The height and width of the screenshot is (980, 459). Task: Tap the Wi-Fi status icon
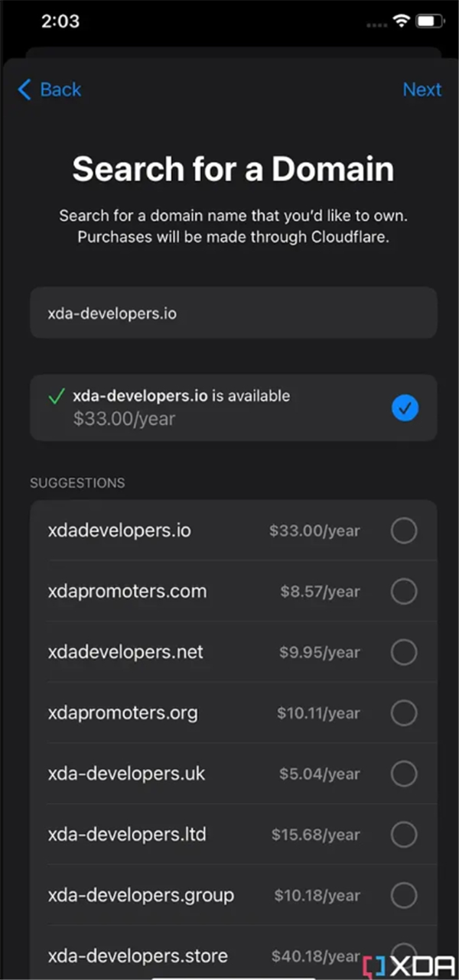point(401,21)
